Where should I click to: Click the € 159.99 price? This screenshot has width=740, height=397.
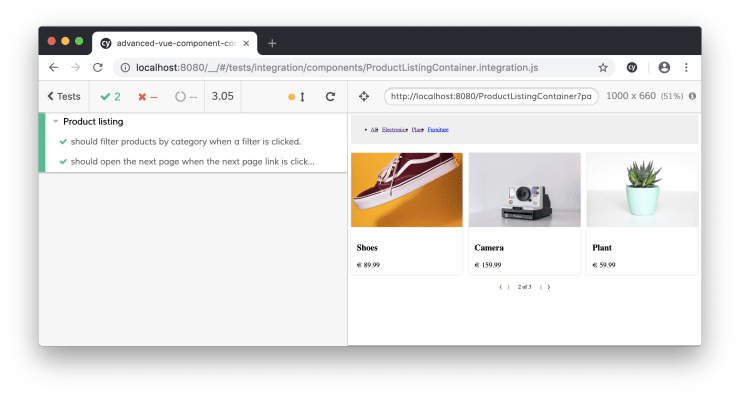point(488,265)
